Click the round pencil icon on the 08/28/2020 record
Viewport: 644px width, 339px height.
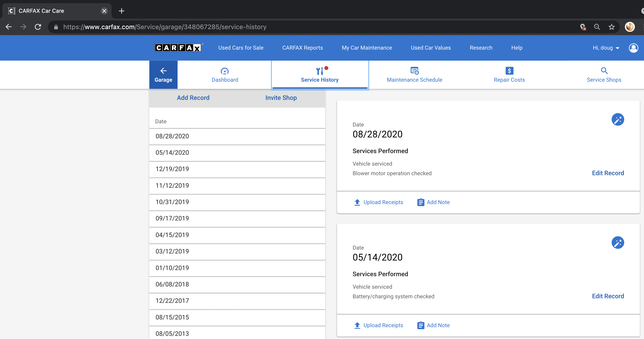pos(618,119)
